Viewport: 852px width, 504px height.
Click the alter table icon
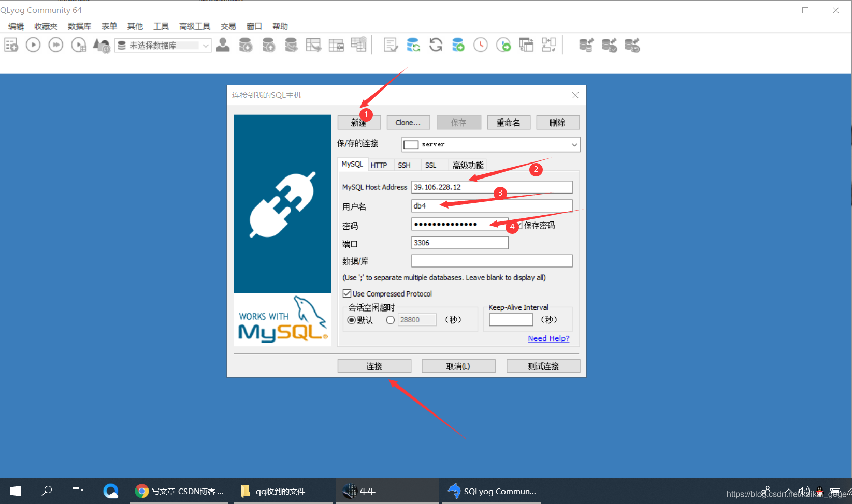(x=336, y=46)
